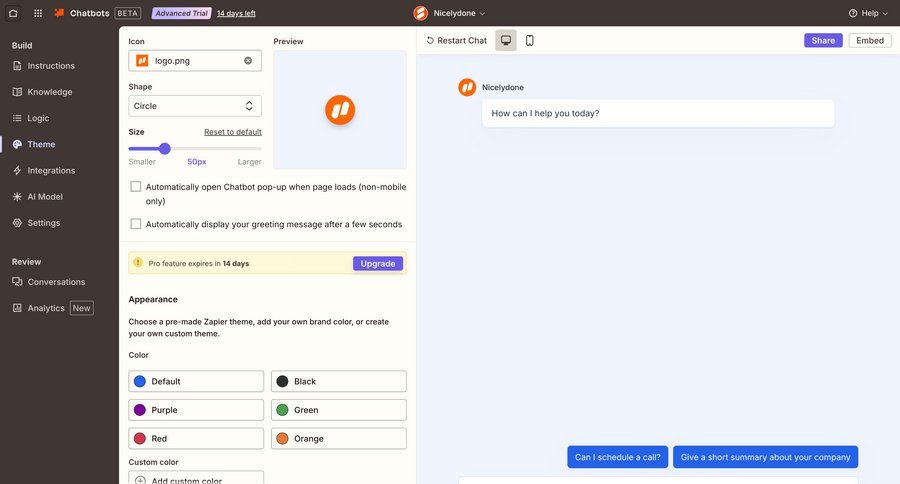Click Reset to default link
This screenshot has width=900, height=484.
pos(233,131)
